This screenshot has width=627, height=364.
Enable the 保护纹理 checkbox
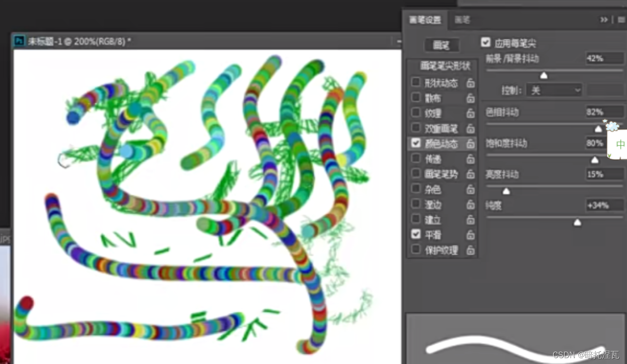pos(416,249)
